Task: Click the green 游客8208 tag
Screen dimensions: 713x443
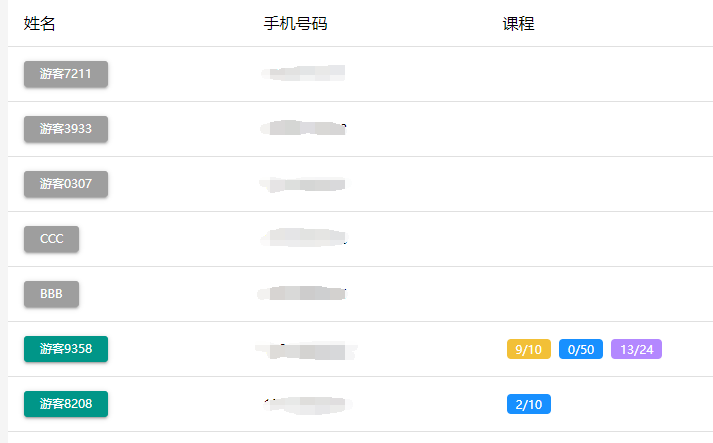Action: coord(66,404)
